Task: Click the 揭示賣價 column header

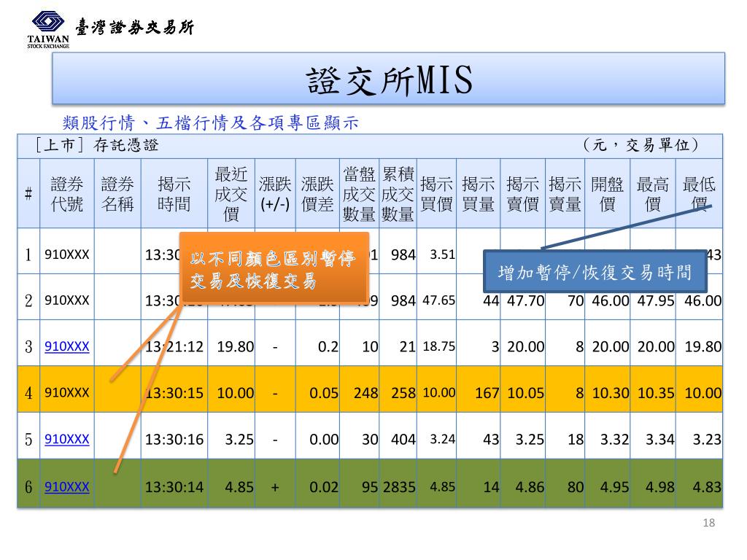Action: 522,194
